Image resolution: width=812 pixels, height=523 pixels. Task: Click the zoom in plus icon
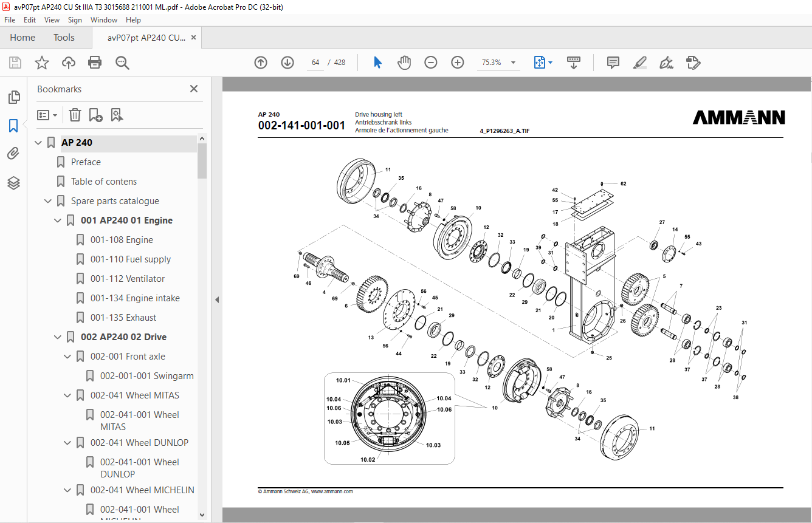(458, 63)
